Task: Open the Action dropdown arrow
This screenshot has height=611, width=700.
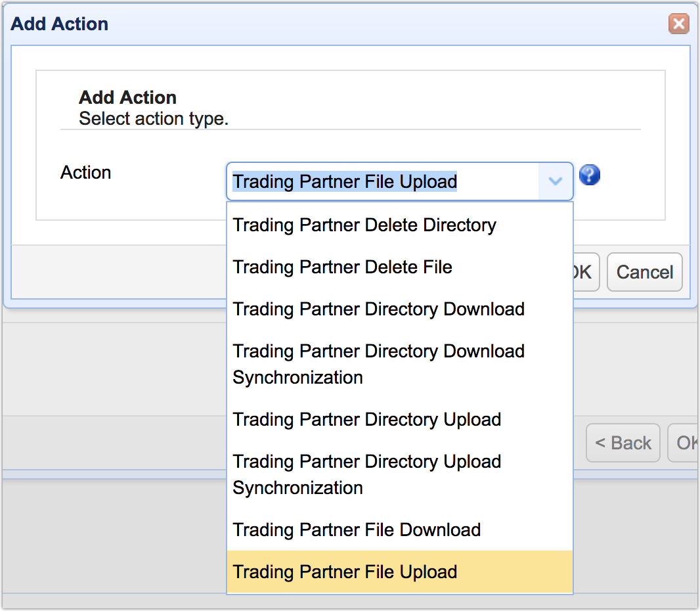Action: click(x=556, y=181)
